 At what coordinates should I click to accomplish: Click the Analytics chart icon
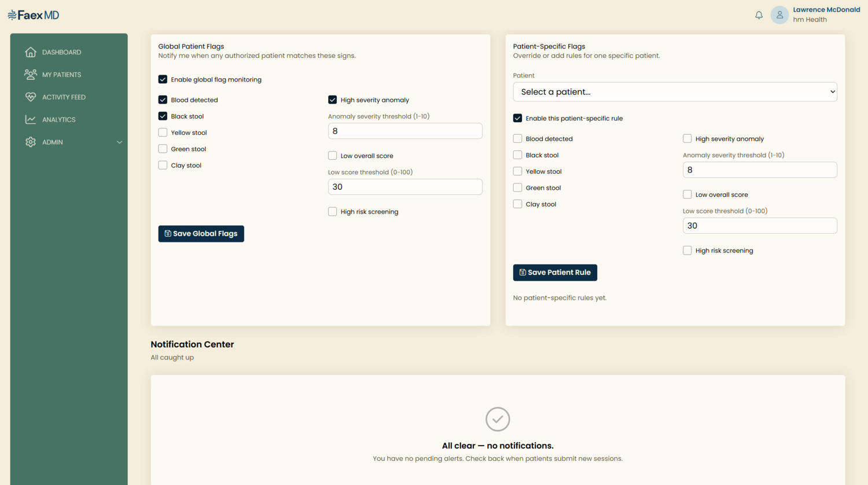point(31,119)
